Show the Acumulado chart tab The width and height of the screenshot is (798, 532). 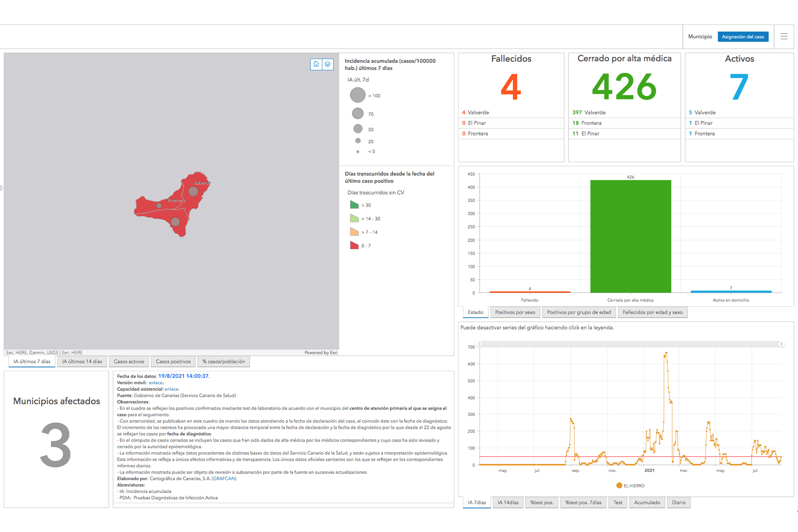point(647,503)
